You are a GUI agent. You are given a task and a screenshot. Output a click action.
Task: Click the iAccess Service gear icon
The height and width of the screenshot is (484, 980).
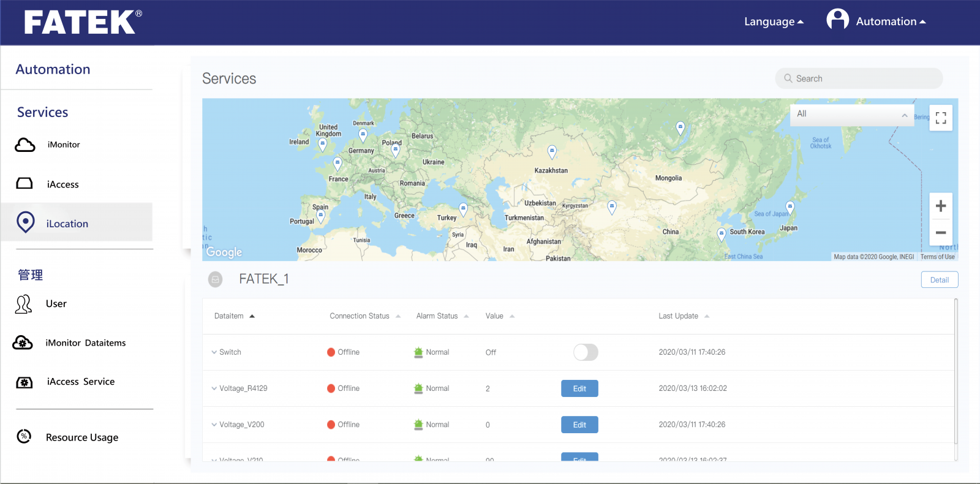[24, 382]
